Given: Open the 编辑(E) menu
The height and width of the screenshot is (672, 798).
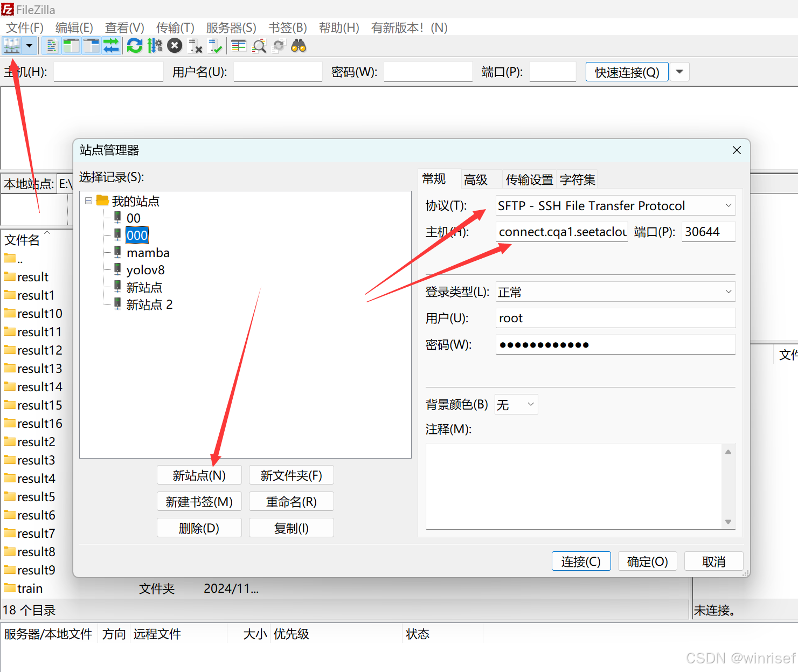Looking at the screenshot, I should tap(74, 27).
